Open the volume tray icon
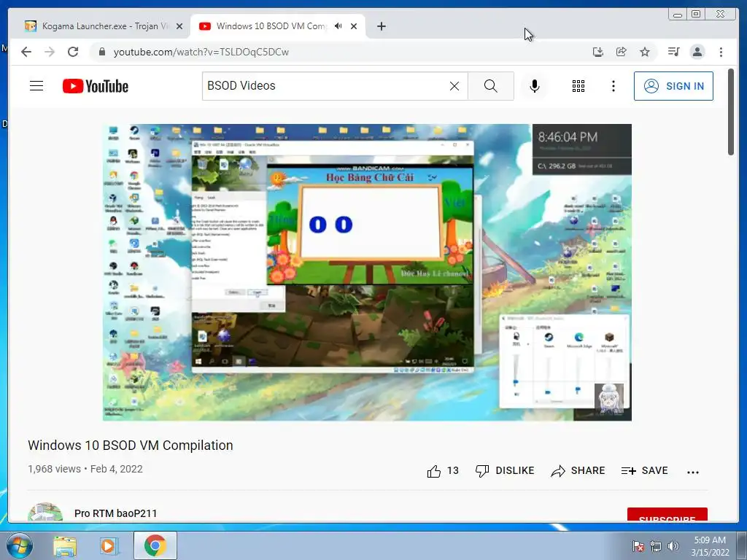Image resolution: width=747 pixels, height=560 pixels. pyautogui.click(x=673, y=546)
